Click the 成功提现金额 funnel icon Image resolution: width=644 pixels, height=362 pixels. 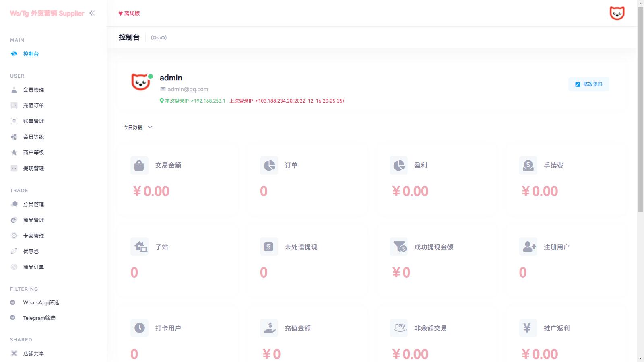point(398,247)
